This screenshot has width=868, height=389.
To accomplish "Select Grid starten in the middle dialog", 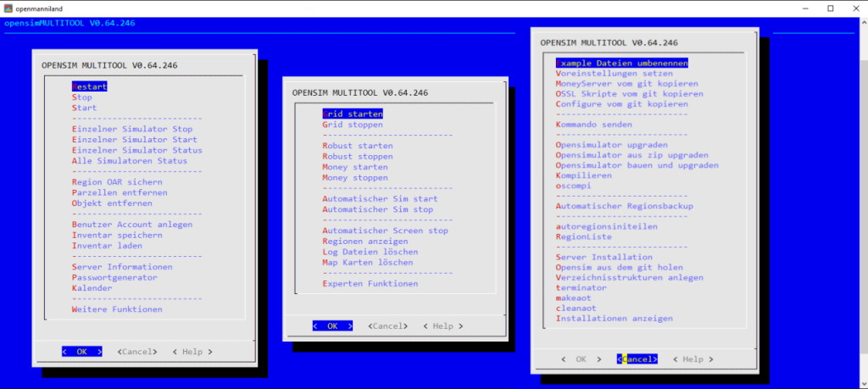I will click(353, 114).
